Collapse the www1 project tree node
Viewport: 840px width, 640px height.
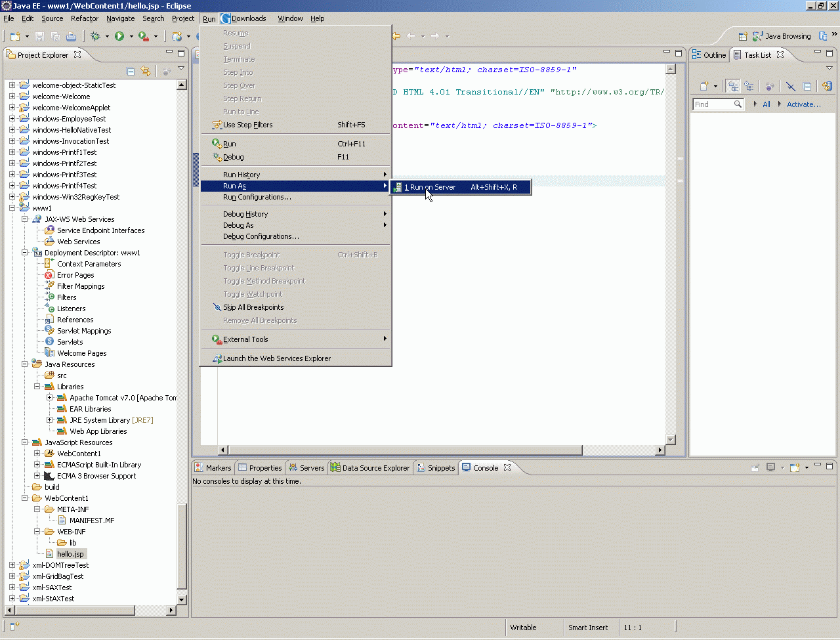tap(12, 208)
